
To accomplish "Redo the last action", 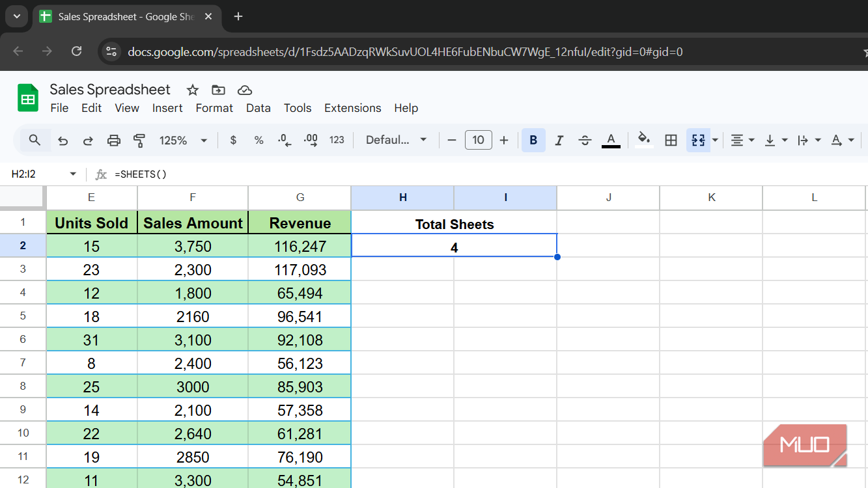I will click(88, 140).
